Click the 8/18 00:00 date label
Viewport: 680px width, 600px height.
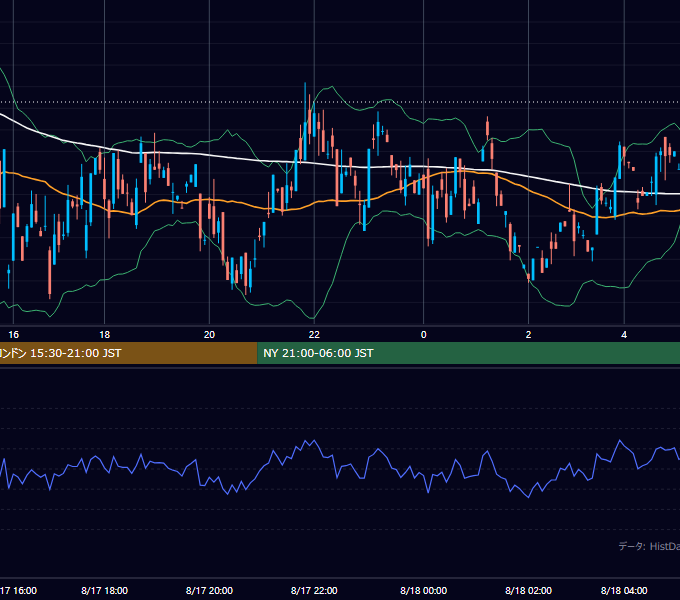tap(424, 590)
